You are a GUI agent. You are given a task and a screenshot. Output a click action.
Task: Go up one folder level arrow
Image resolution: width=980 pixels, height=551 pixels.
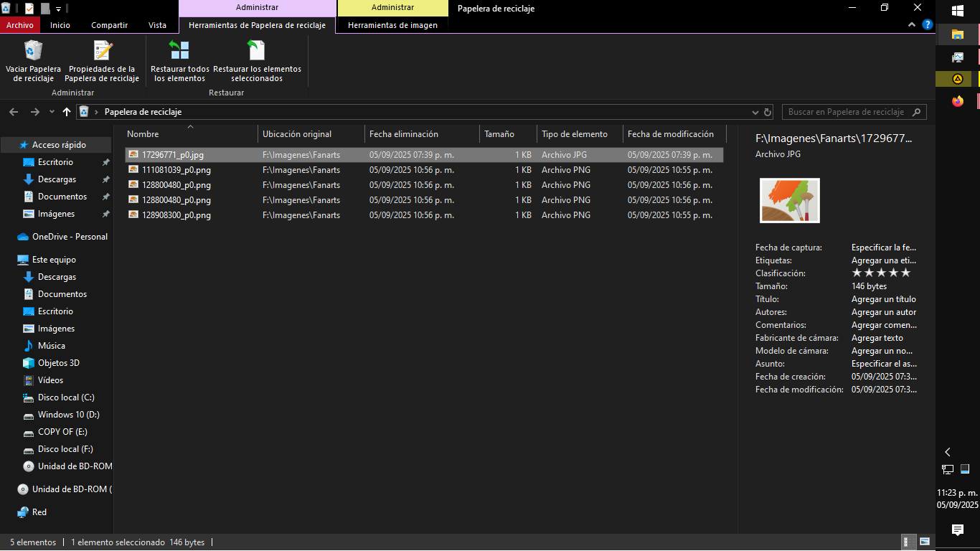[x=67, y=112]
